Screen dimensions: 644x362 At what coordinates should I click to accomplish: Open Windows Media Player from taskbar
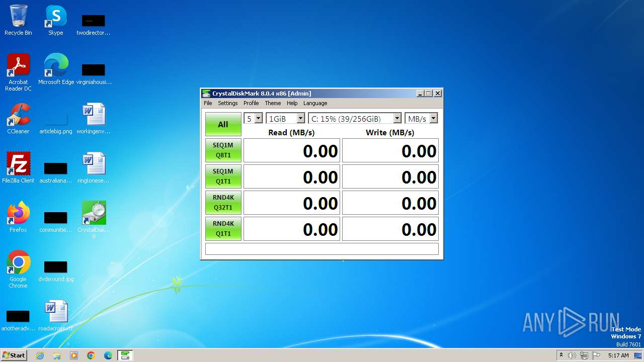[74, 355]
